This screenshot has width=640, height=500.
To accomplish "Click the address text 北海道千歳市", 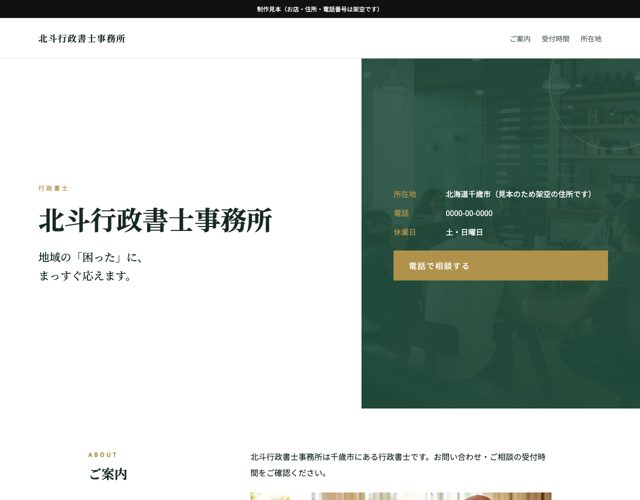I will point(468,194).
